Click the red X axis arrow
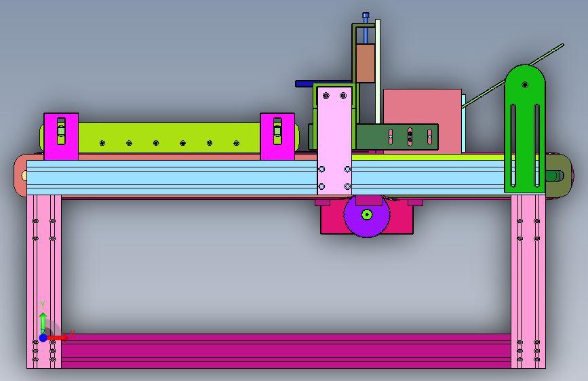 click(58, 338)
